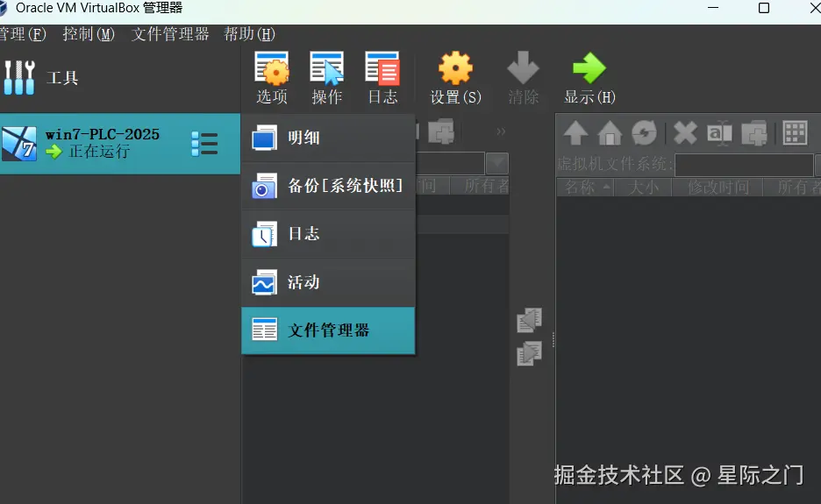Open the 管理(F) menu

click(22, 34)
